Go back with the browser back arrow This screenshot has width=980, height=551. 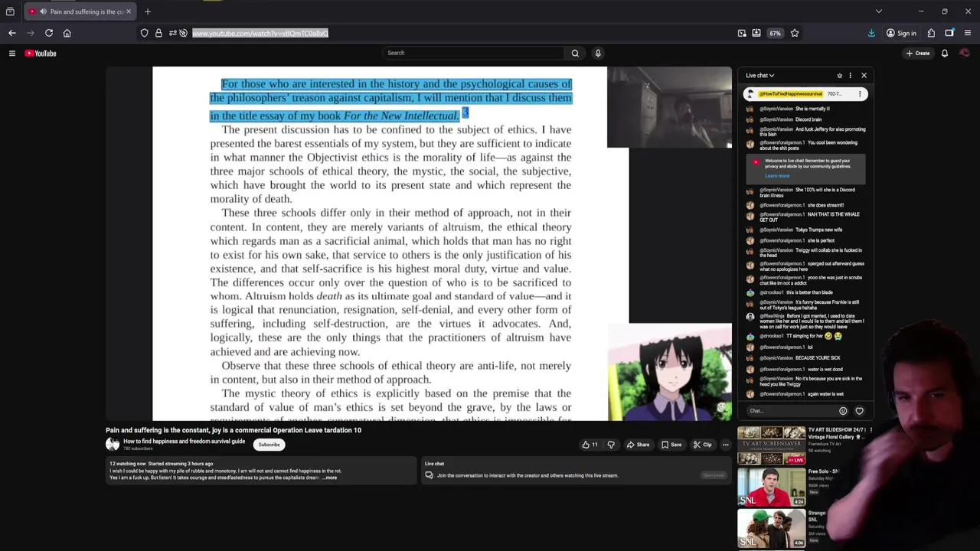click(x=12, y=33)
